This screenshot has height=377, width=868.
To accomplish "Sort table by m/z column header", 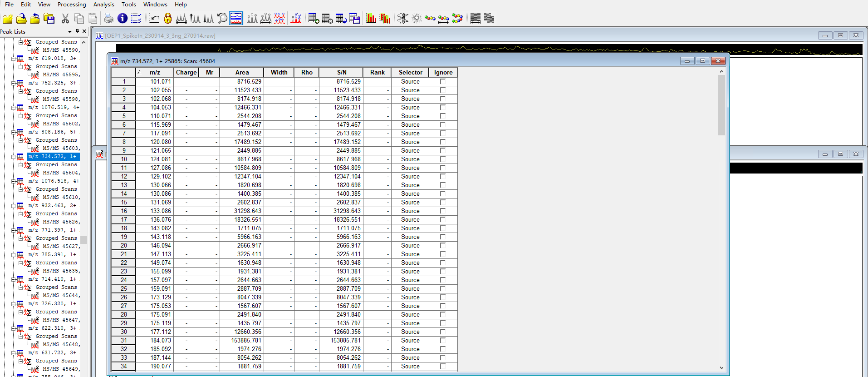I will tap(155, 72).
